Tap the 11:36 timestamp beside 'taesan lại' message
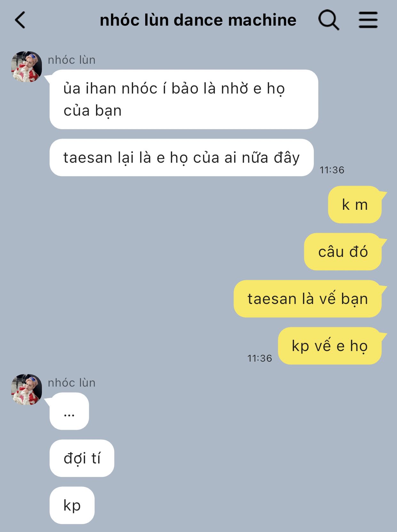This screenshot has width=397, height=532. [332, 170]
